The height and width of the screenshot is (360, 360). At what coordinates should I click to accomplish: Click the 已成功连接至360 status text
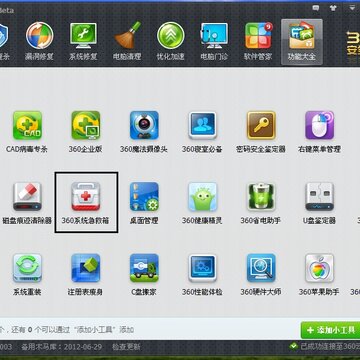pos(330,347)
